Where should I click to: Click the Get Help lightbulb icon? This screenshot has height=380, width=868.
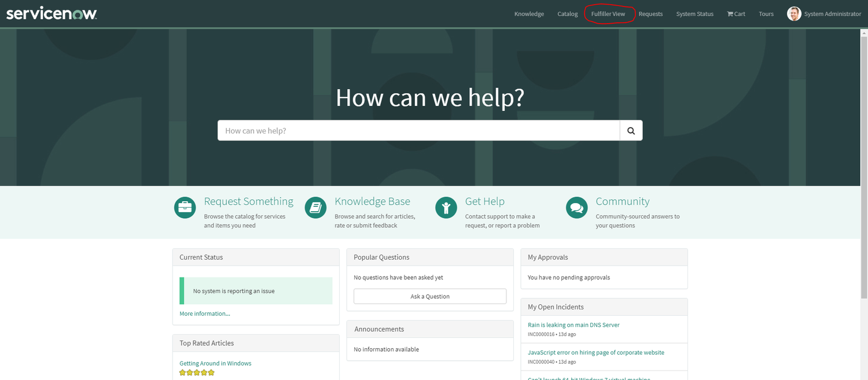(446, 208)
